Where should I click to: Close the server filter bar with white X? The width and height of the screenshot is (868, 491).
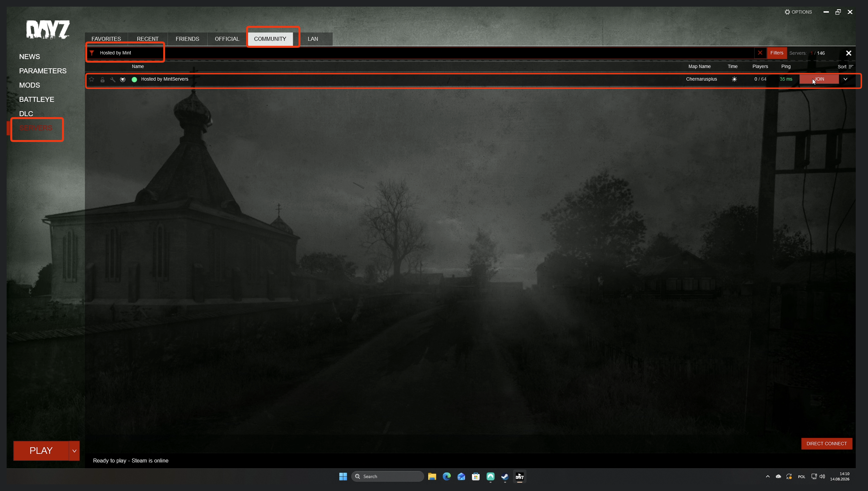click(x=848, y=53)
